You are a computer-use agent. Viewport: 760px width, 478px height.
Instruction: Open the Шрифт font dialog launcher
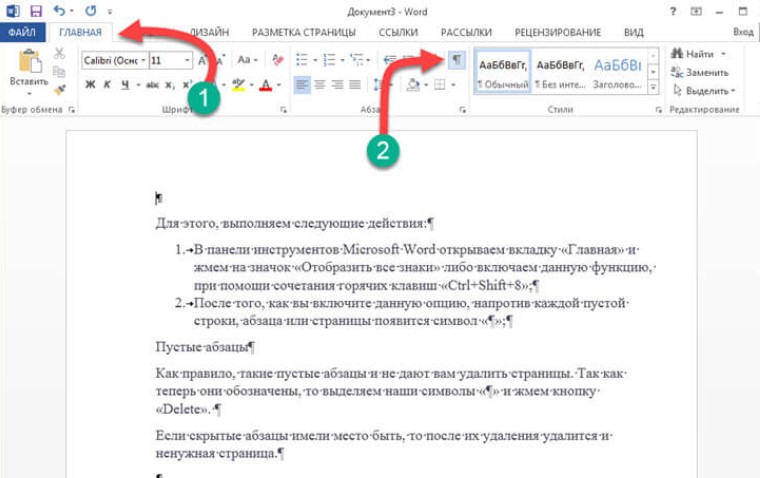click(284, 110)
